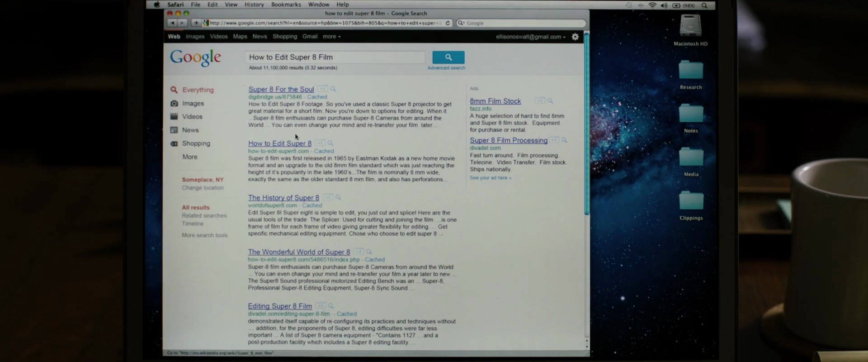Preview the Super 8 For the Soul result
Image resolution: width=868 pixels, height=362 pixels.
(x=333, y=89)
